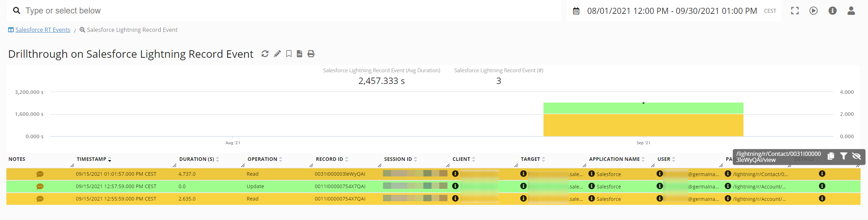Enter fullscreen mode
The image size is (868, 220).
795,11
